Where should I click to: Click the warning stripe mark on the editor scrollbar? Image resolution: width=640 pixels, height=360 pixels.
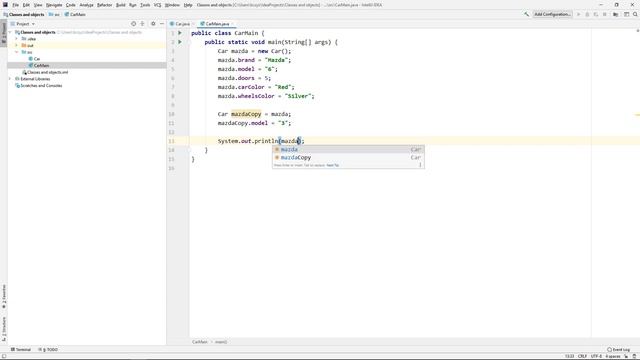[x=637, y=115]
